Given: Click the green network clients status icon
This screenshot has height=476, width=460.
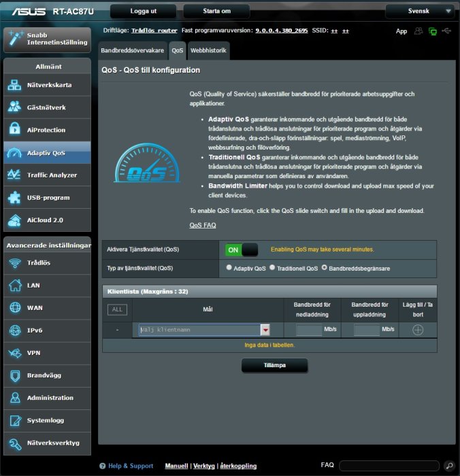Looking at the screenshot, I should (x=433, y=31).
